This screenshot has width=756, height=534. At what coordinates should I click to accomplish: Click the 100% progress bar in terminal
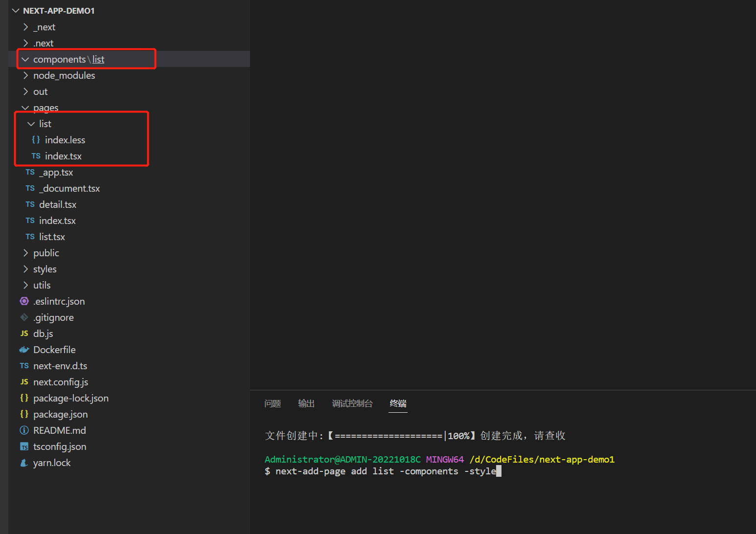[402, 436]
